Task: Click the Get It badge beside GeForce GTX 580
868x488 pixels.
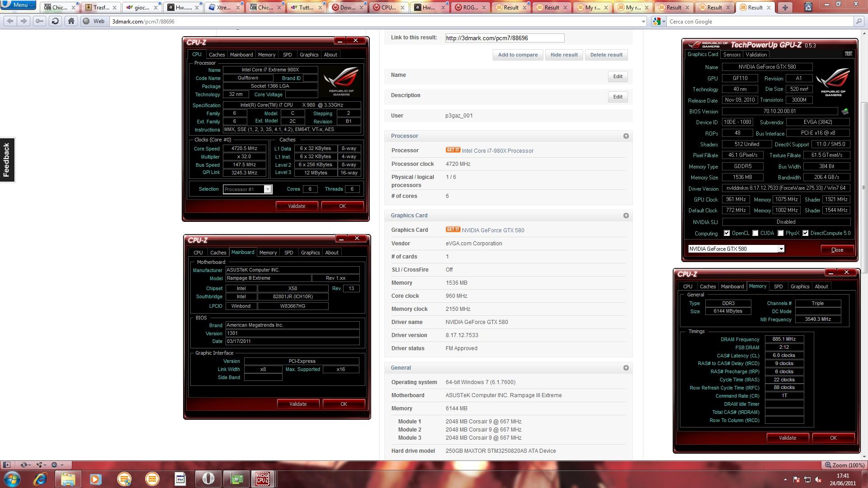Action: [453, 230]
